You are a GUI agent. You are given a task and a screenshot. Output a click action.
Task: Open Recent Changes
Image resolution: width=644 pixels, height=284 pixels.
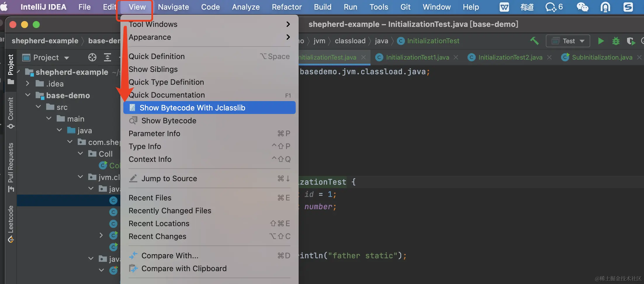coord(209,236)
